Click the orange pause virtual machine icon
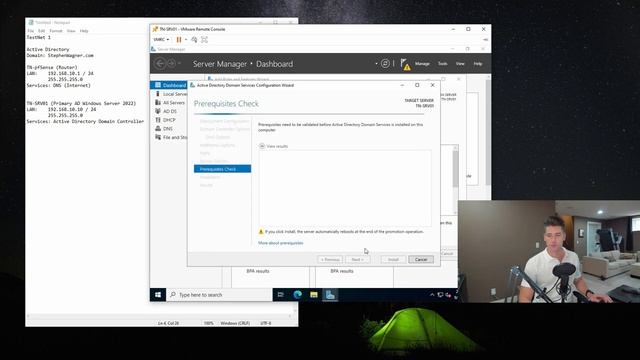 179,40
